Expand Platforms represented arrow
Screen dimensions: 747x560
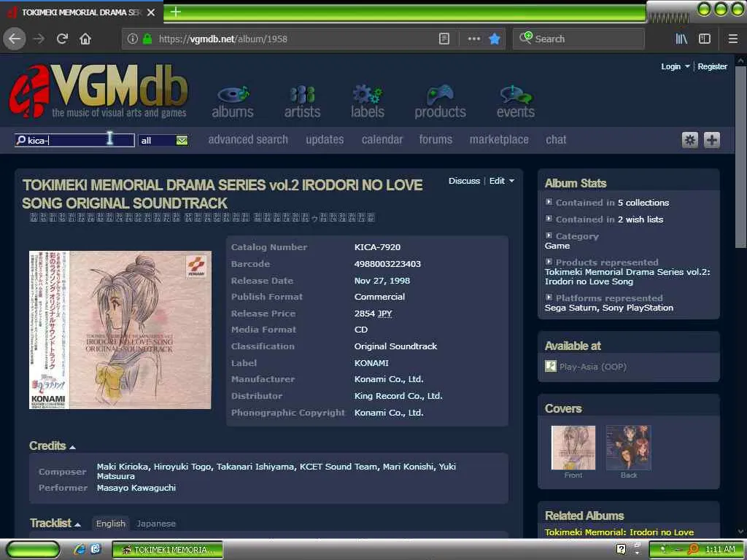549,297
